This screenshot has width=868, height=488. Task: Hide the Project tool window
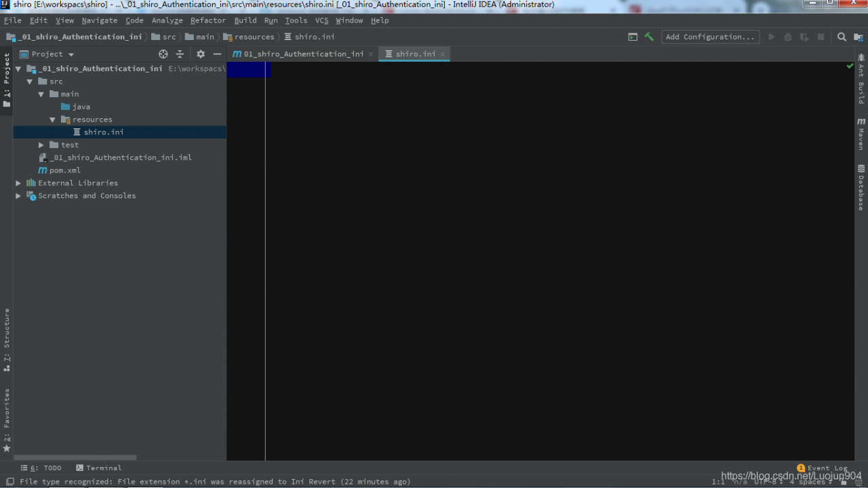click(217, 54)
